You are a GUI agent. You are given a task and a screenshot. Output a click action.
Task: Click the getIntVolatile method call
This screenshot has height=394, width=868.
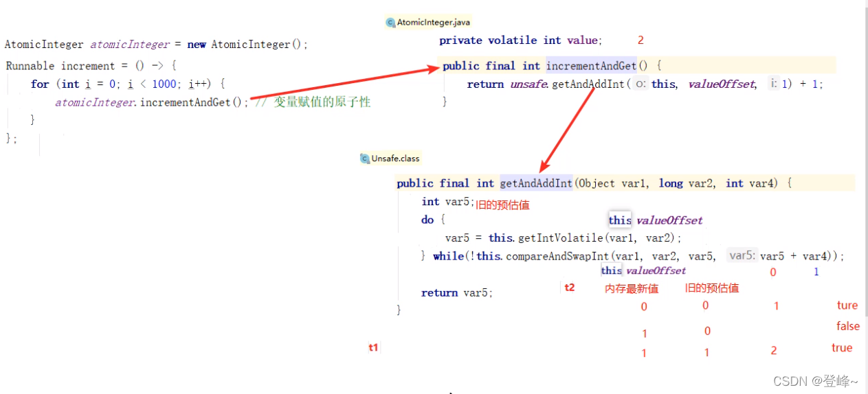(559, 238)
